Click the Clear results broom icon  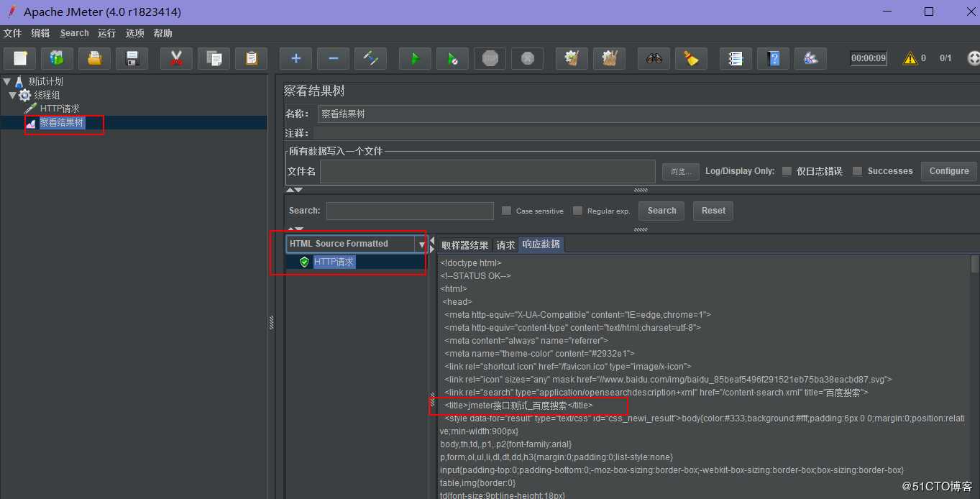pos(572,58)
